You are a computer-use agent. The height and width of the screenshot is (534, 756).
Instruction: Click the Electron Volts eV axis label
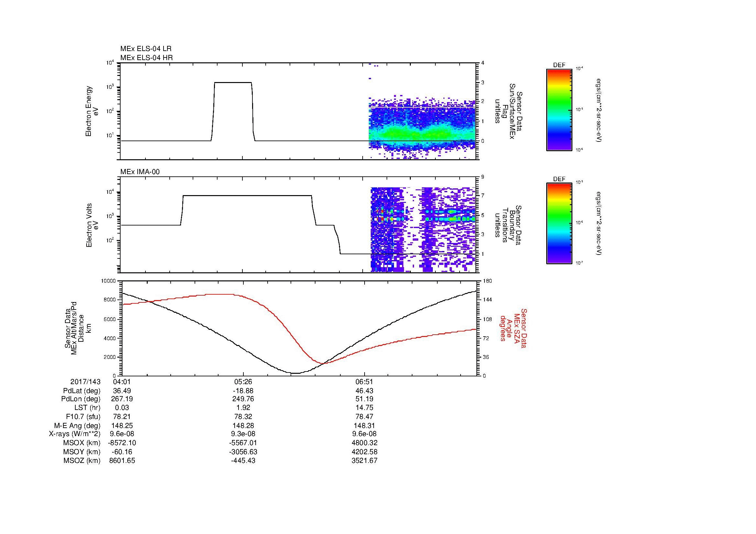click(92, 225)
